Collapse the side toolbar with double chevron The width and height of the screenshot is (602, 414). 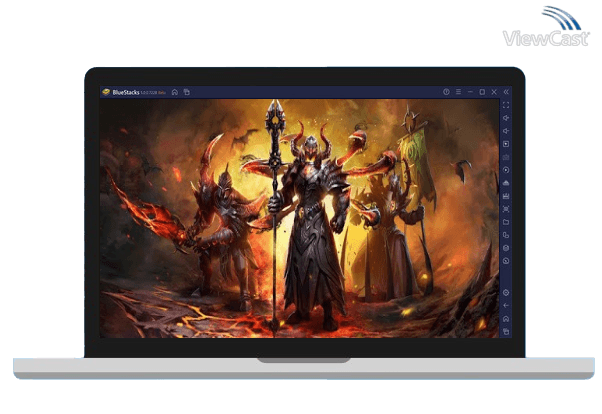tap(506, 92)
